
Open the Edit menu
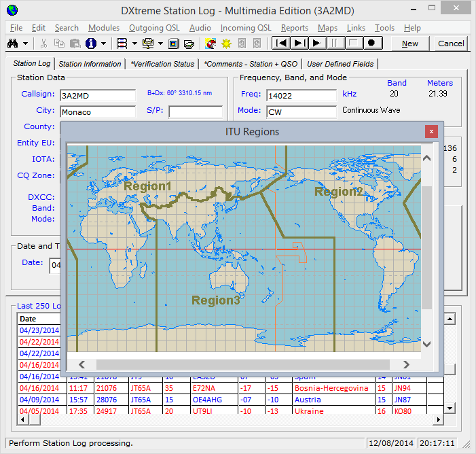click(39, 28)
